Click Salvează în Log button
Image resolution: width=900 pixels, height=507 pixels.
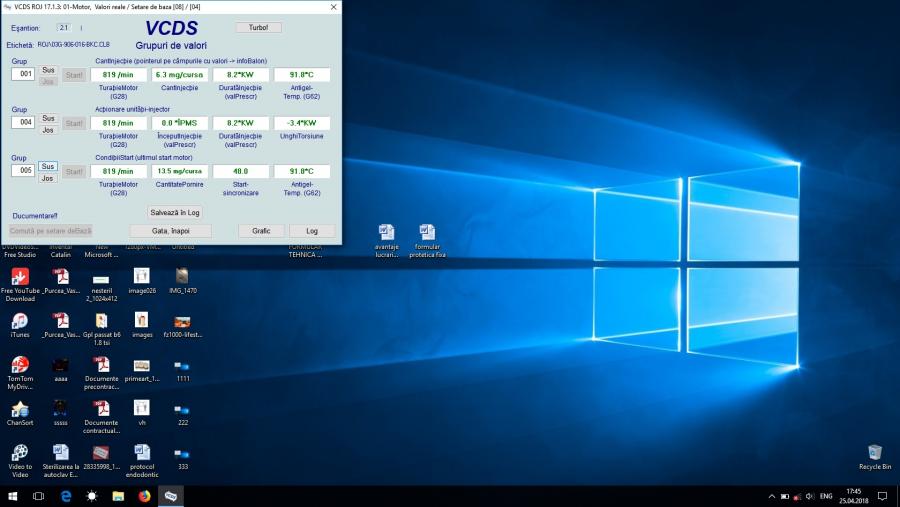tap(175, 212)
